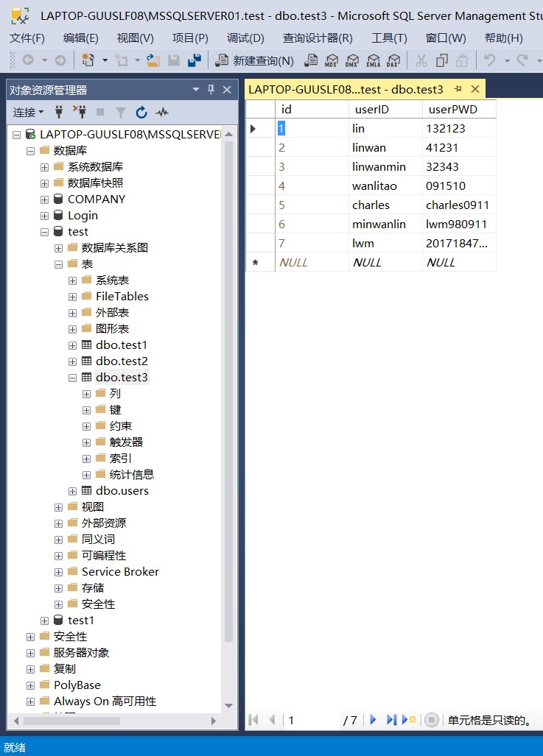This screenshot has width=543, height=756.
Task: Go to next record navigation arrow
Action: pyautogui.click(x=373, y=720)
